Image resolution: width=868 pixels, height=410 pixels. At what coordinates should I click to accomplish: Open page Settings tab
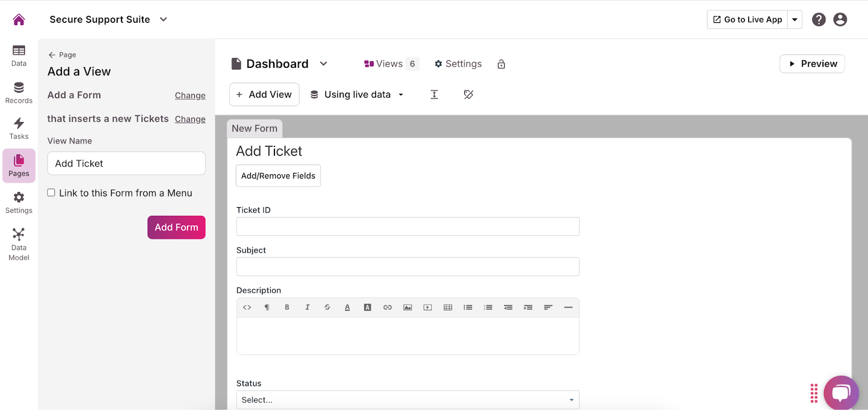458,64
